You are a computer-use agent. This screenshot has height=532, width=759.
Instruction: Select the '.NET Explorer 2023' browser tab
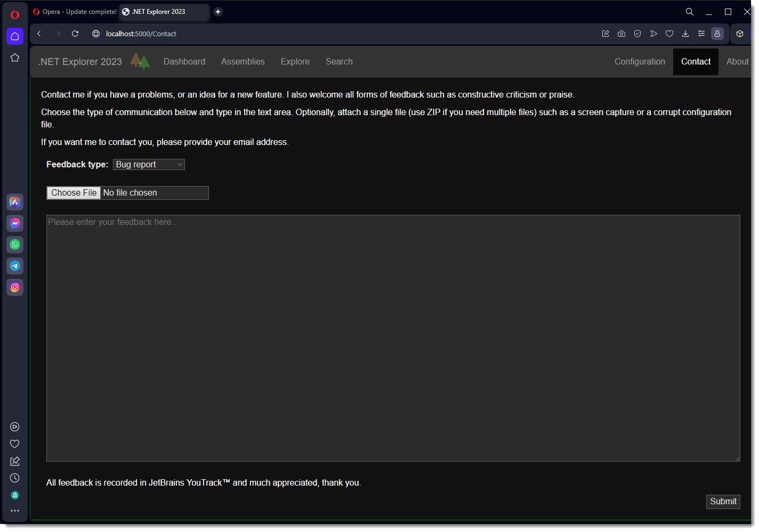[164, 12]
